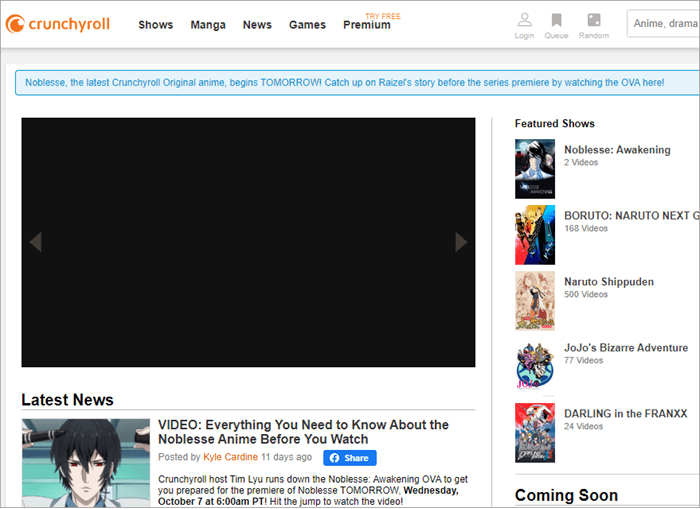Click the '77 Videos' count text
Screen dimensions: 700x509
pos(583,361)
